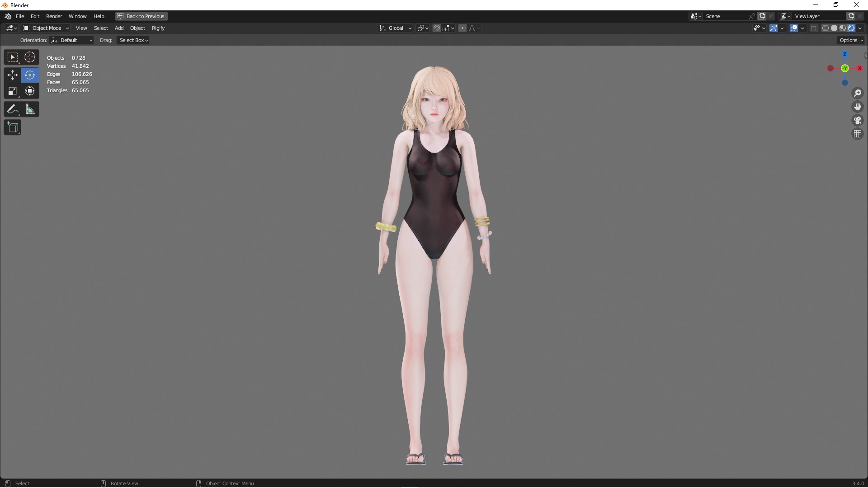Click the new scene copy icon
Viewport: 868px width, 488px height.
(x=762, y=16)
